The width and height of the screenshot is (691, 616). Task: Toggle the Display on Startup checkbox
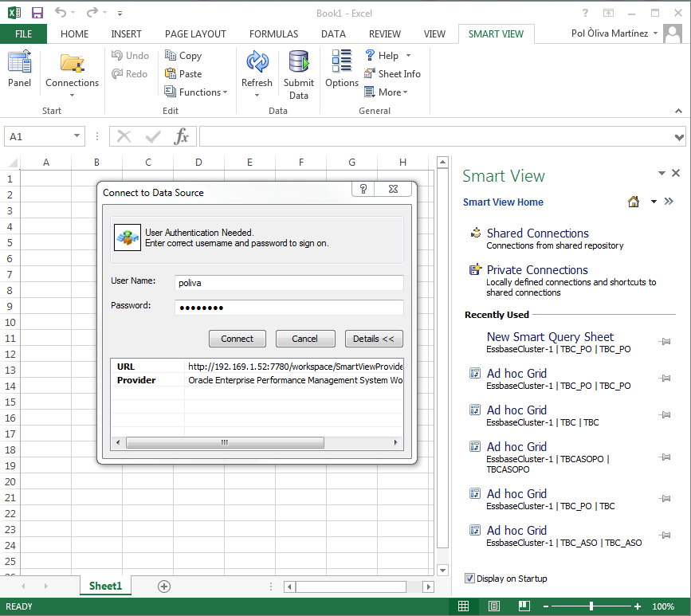[469, 579]
